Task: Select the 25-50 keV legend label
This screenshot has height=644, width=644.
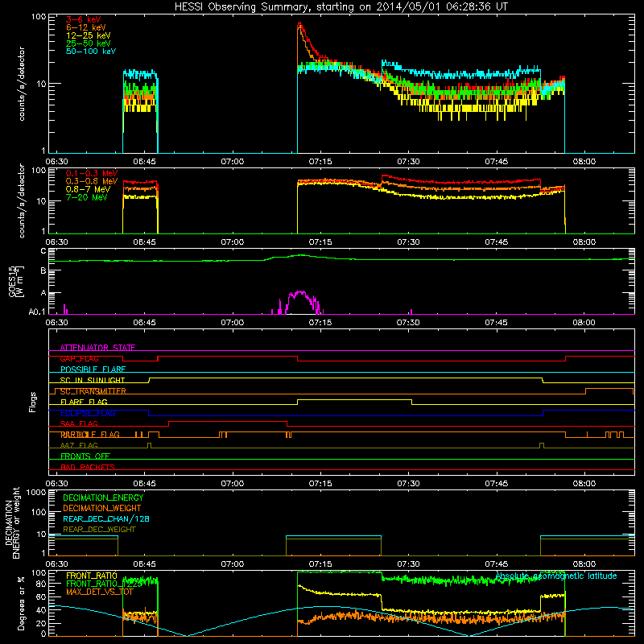Action: pos(89,43)
